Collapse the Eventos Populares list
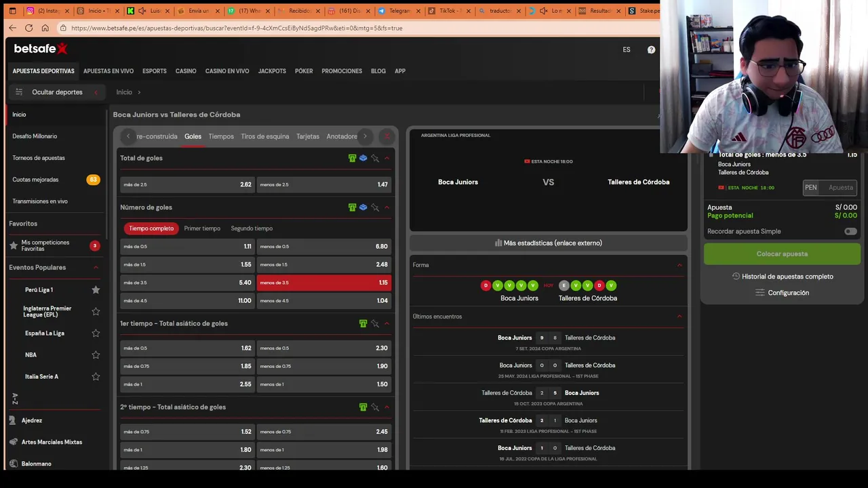This screenshot has height=488, width=868. (x=96, y=268)
